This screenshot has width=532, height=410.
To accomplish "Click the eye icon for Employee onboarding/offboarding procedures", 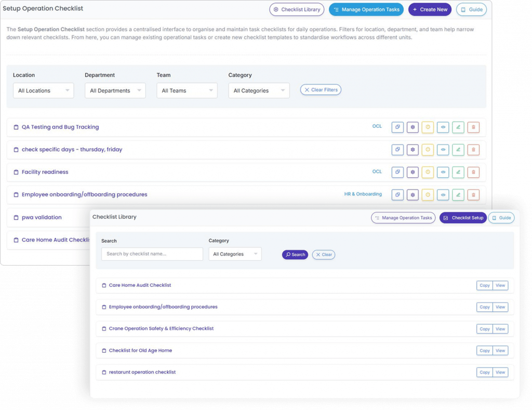I will pos(443,195).
